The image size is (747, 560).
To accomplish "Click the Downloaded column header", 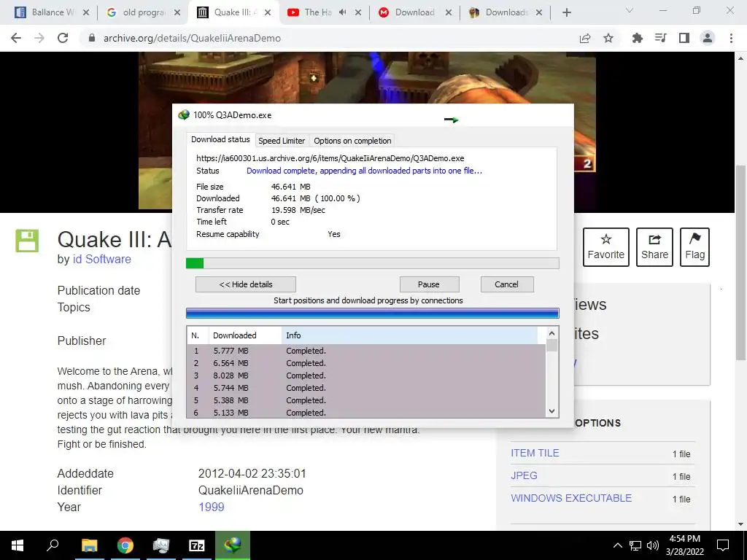I will point(245,335).
